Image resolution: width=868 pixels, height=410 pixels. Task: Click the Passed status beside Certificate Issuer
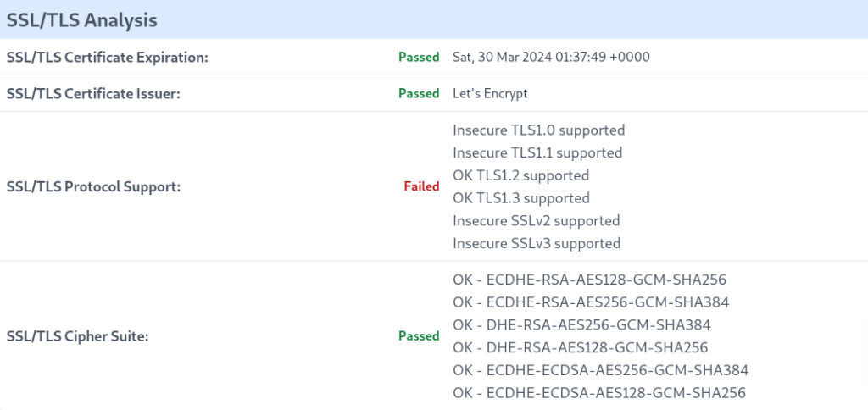[x=419, y=93]
